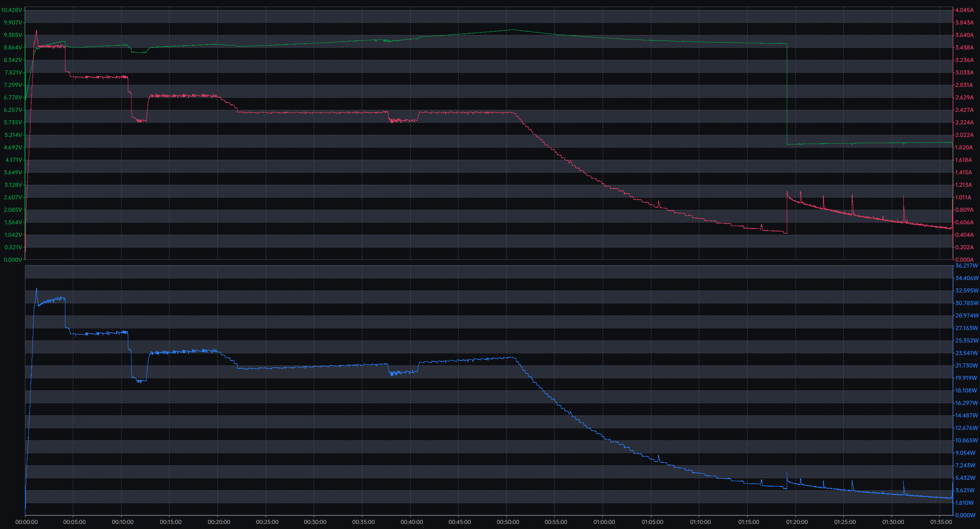Screen dimensions: 980x529
Task: Click the 01:35:00 time axis label
Action: [941, 522]
